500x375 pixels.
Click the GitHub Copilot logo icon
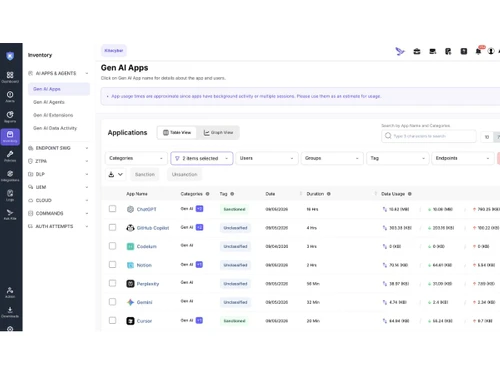click(130, 228)
